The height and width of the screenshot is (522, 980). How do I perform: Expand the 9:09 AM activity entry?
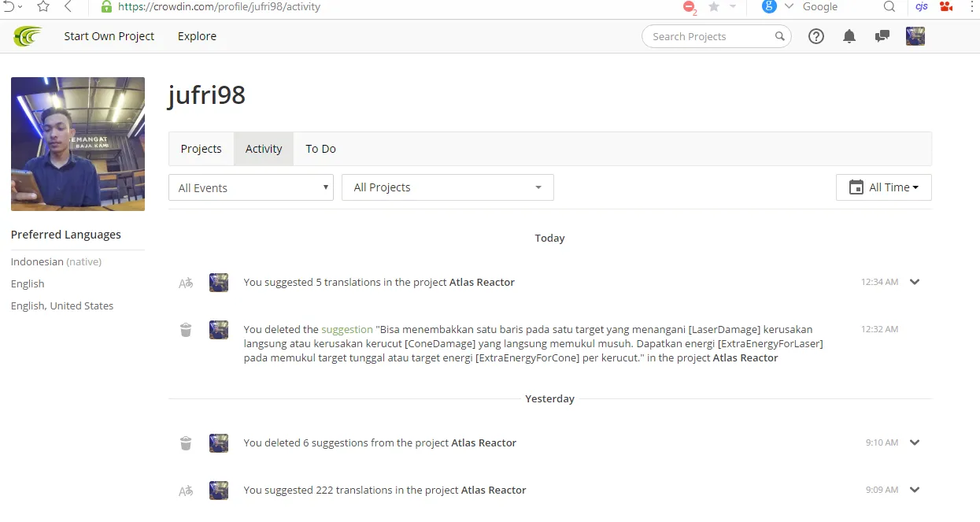click(915, 490)
